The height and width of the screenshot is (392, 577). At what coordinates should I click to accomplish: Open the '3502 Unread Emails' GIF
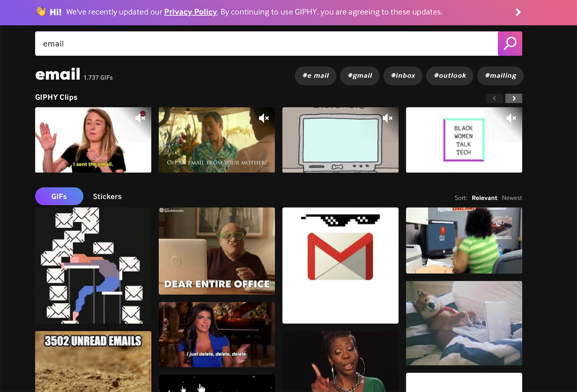(x=93, y=361)
